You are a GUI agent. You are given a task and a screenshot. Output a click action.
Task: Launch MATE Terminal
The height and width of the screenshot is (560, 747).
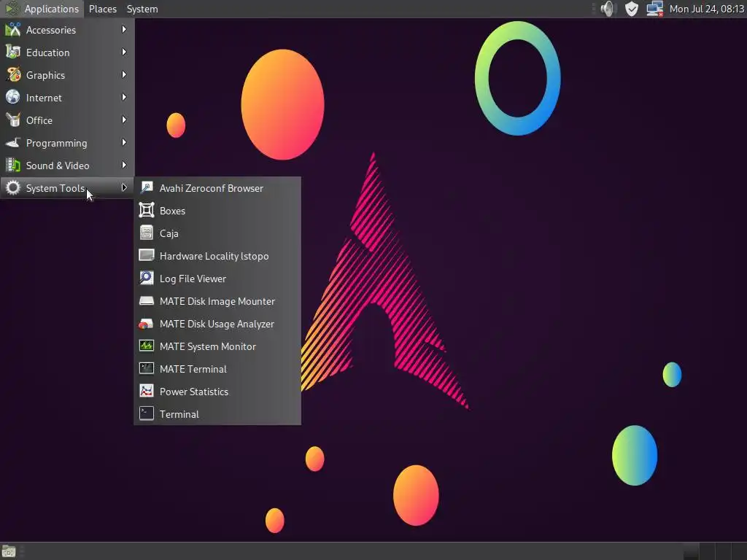point(217,369)
